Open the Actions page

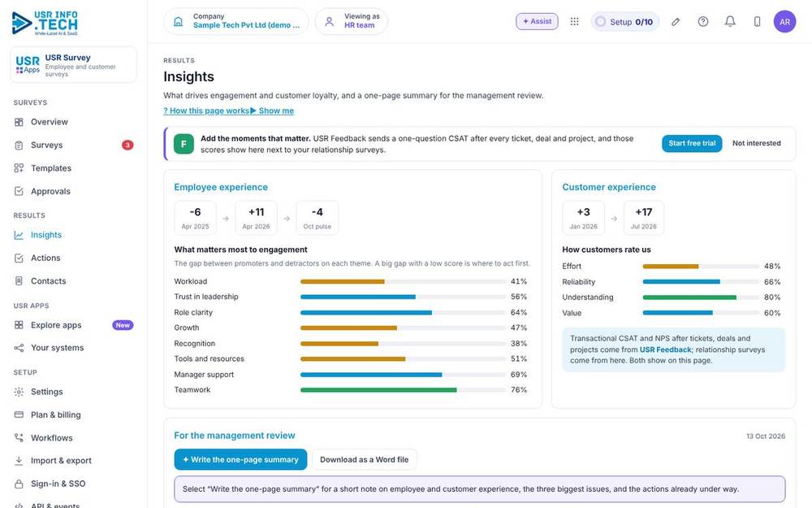pos(45,258)
